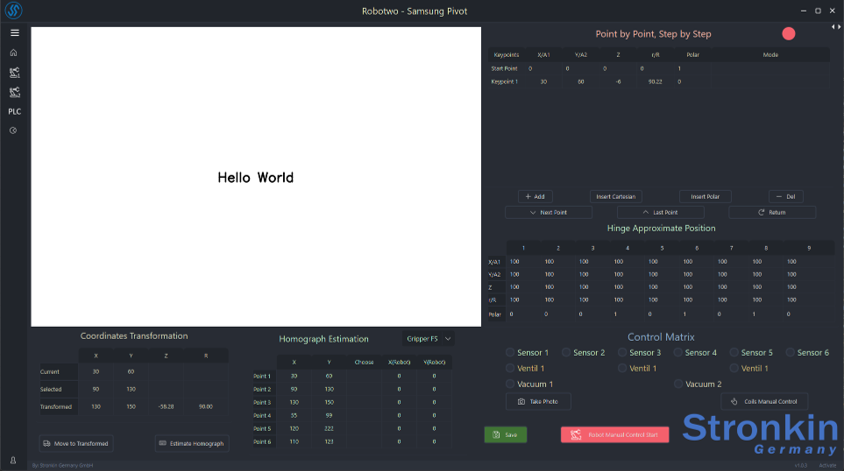Image resolution: width=844 pixels, height=471 pixels.
Task: Toggle the panel collapse arrows at top right
Action: point(836,27)
